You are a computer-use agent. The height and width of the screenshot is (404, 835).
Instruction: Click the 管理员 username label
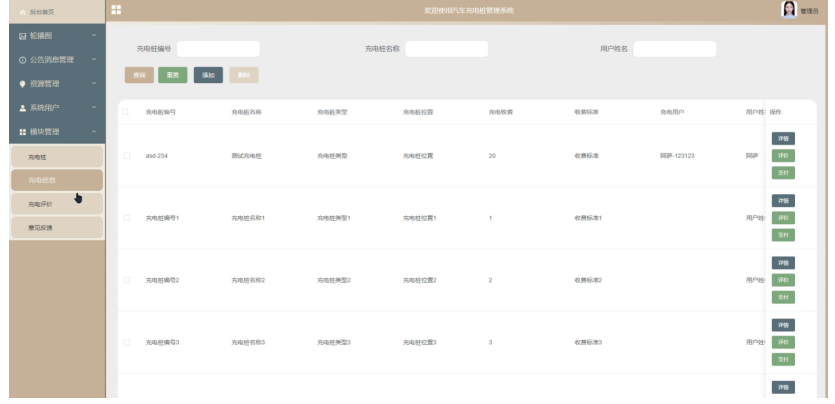pyautogui.click(x=809, y=11)
